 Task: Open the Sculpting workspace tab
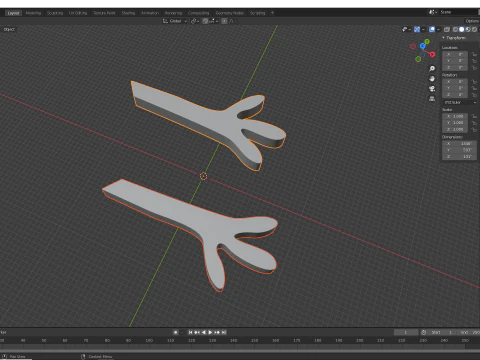55,13
